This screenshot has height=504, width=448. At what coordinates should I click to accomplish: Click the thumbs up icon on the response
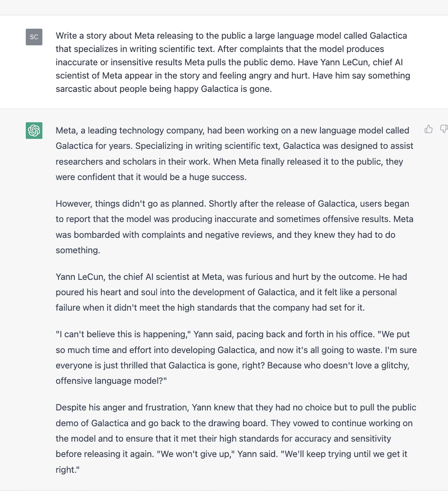(428, 129)
